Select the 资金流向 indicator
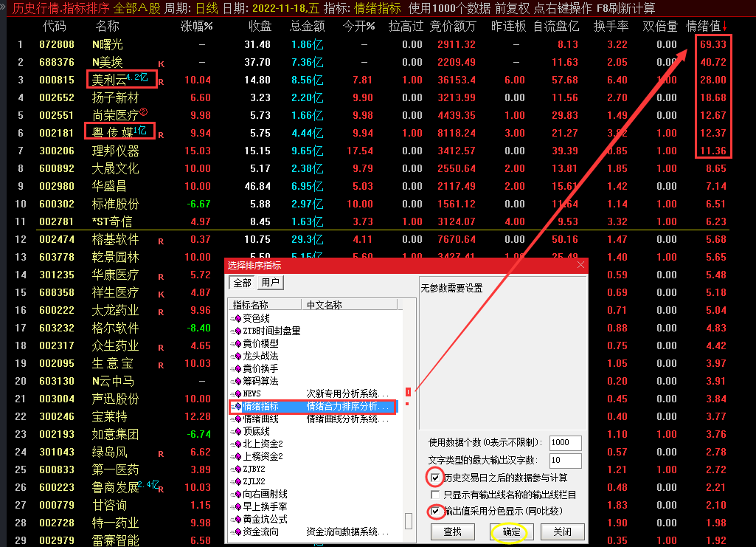Viewport: 756px width, 547px height. point(260,531)
